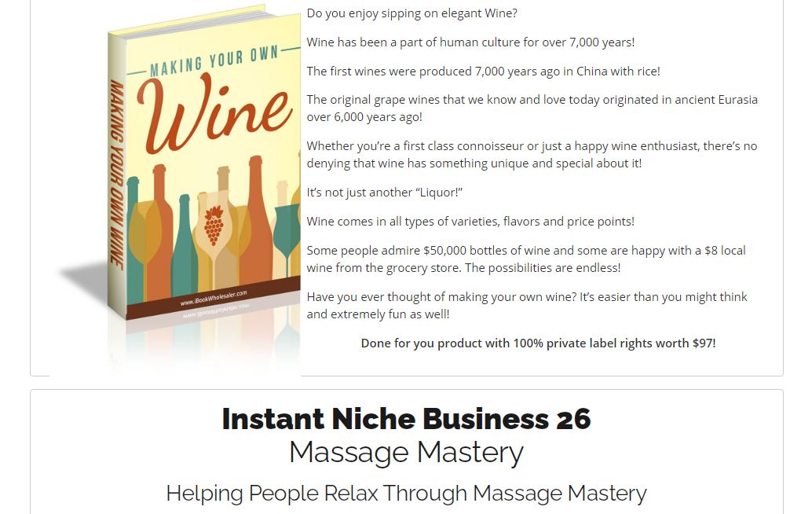Click the 'Instant Niche Business 26' heading
This screenshot has width=812, height=514.
(406, 419)
